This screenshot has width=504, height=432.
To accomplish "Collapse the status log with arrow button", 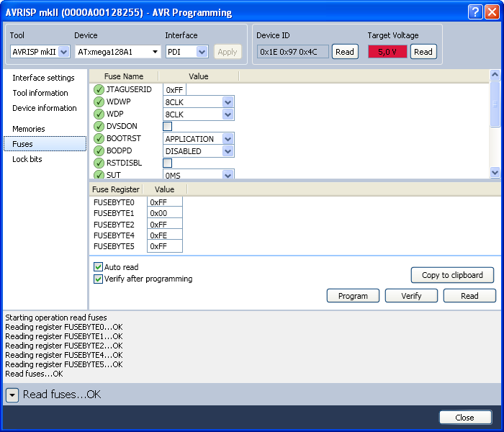I will coord(12,395).
